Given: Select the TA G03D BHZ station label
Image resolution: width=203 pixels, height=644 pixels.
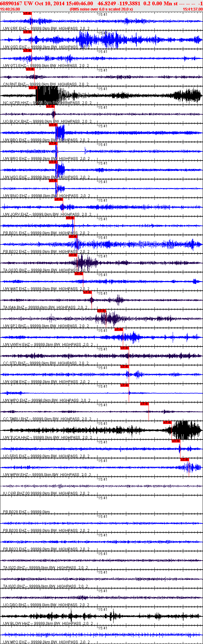Looking at the screenshot, I should coord(15,270).
